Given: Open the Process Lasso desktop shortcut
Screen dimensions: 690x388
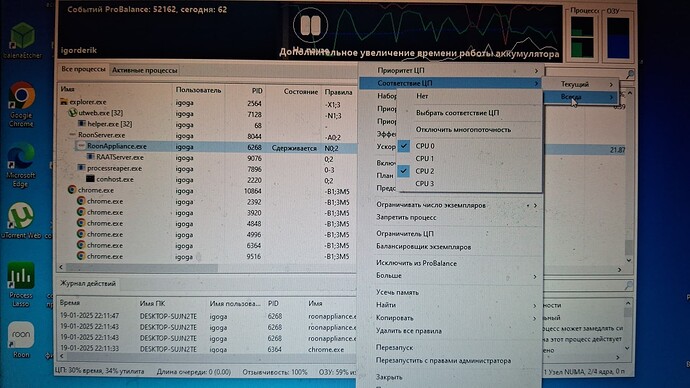Looking at the screenshot, I should pos(21,284).
